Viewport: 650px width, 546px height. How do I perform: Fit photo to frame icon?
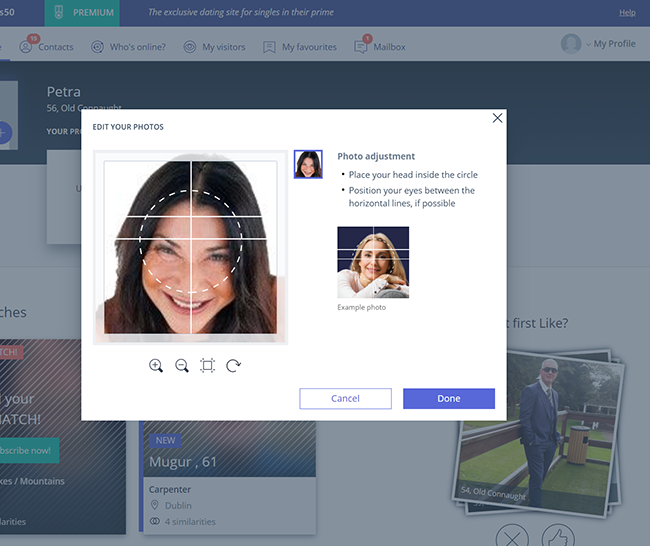click(x=207, y=365)
